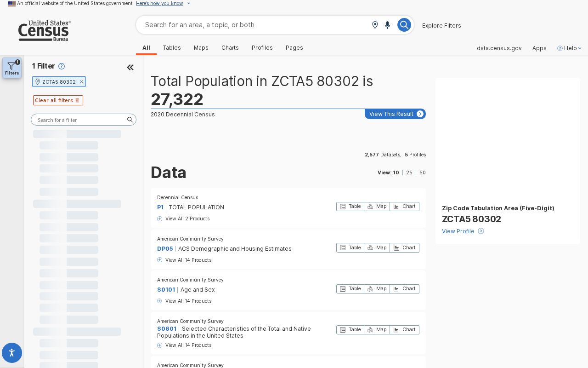Open Chart view for P1 Total Population
588x368 pixels.
pyautogui.click(x=404, y=207)
